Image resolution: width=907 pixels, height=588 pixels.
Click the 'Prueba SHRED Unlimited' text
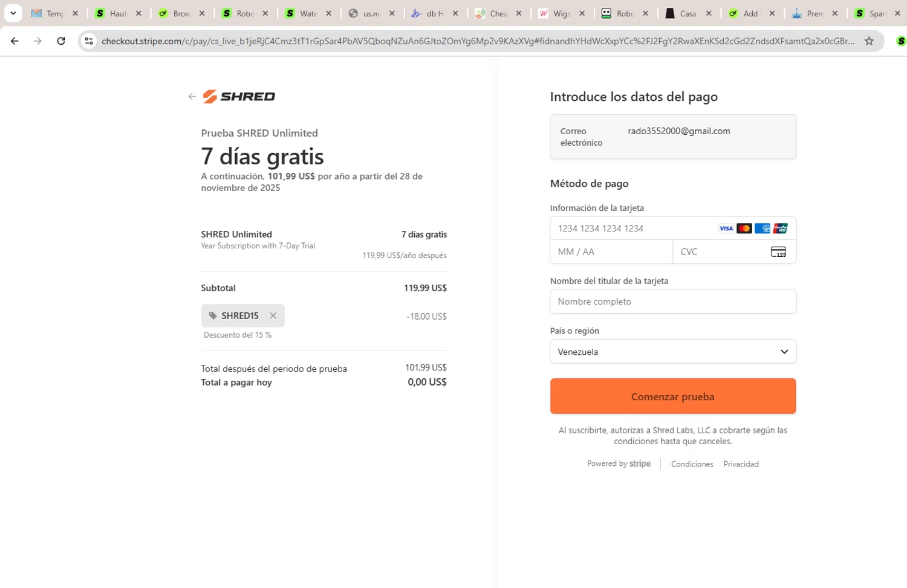tap(259, 133)
